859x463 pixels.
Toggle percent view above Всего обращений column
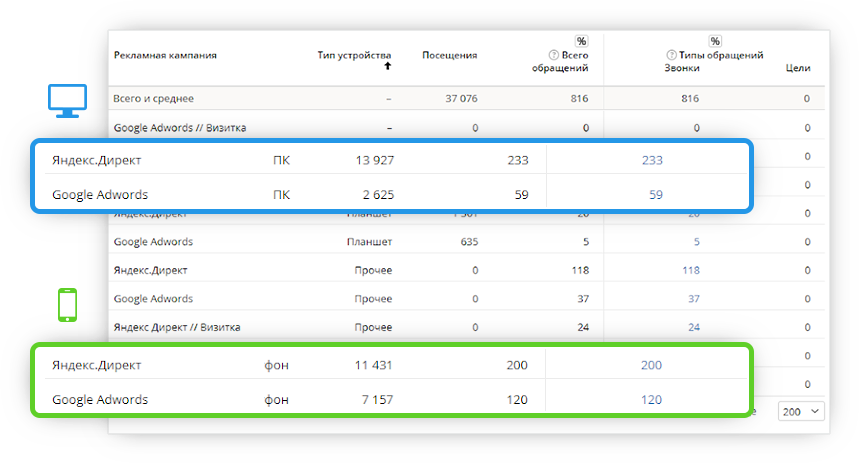coord(581,41)
